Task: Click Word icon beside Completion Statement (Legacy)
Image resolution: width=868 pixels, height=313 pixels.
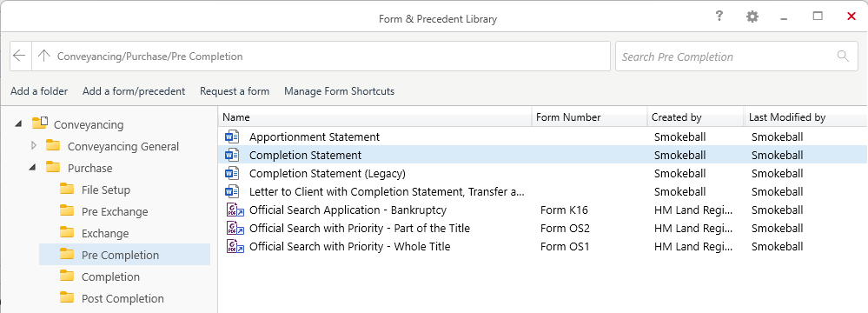Action: click(231, 173)
